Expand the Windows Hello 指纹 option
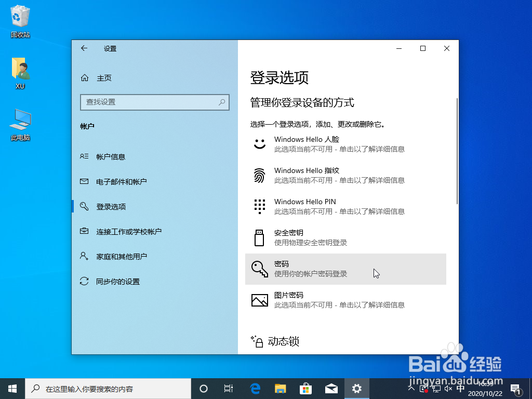Image resolution: width=532 pixels, height=399 pixels. 345,176
